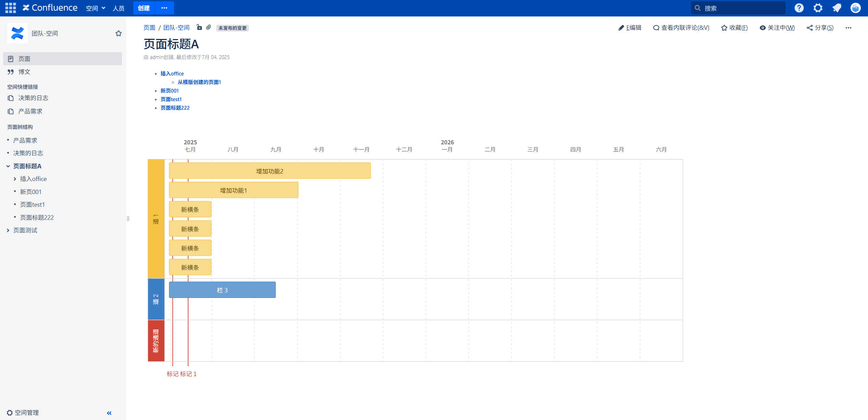The width and height of the screenshot is (868, 420).
Task: Toggle watching with 关注中 button
Action: 777,28
